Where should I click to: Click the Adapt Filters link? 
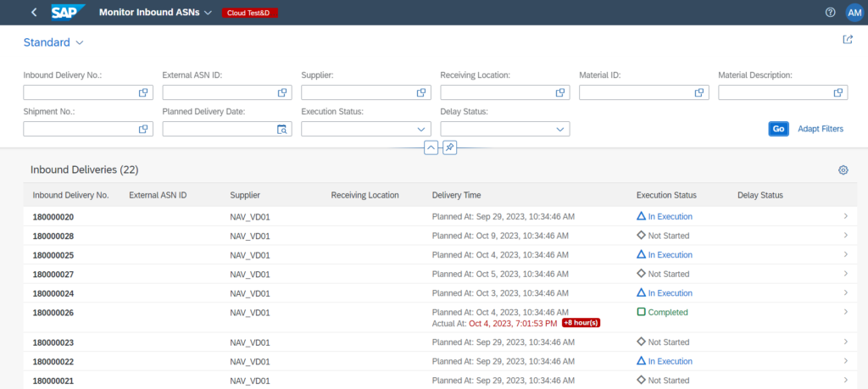820,129
